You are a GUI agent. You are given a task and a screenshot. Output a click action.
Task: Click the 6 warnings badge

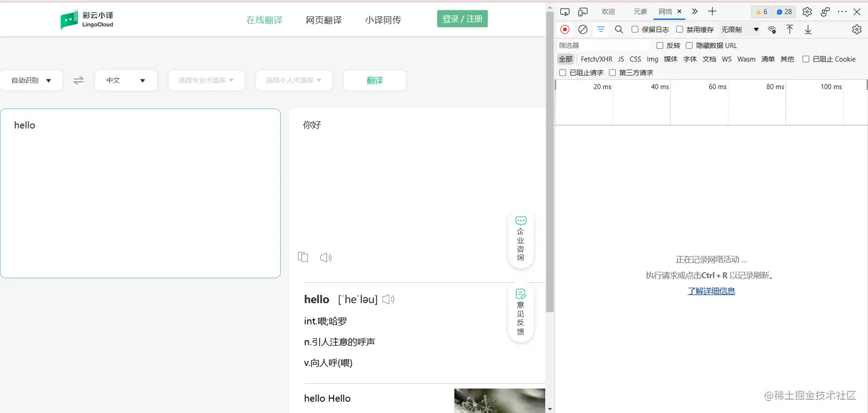(761, 11)
